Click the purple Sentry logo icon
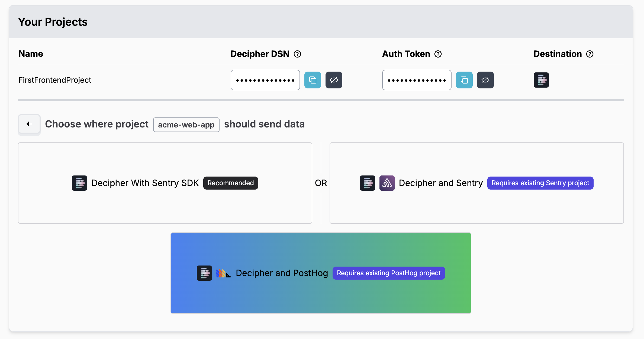 click(387, 183)
